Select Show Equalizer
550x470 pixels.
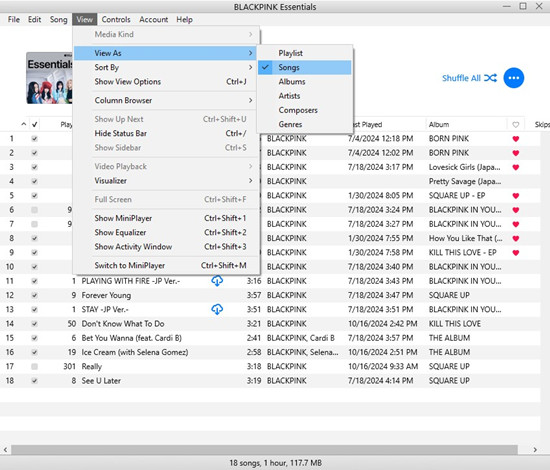click(x=166, y=233)
